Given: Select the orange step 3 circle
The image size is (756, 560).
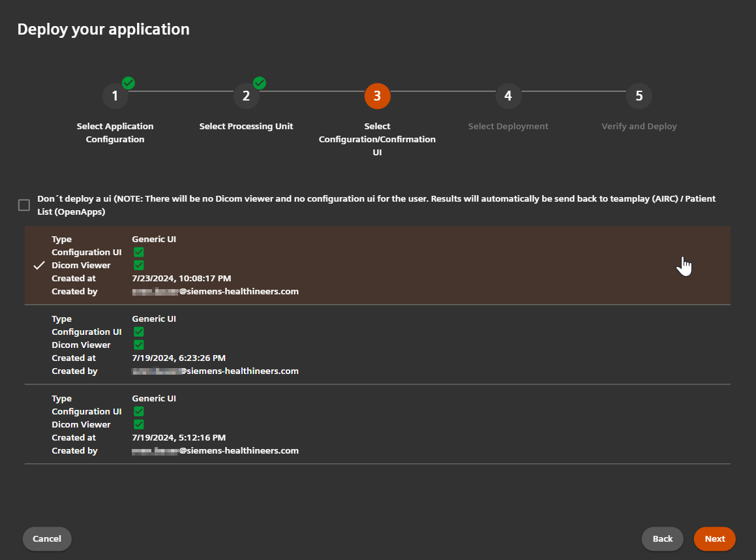Looking at the screenshot, I should (377, 96).
